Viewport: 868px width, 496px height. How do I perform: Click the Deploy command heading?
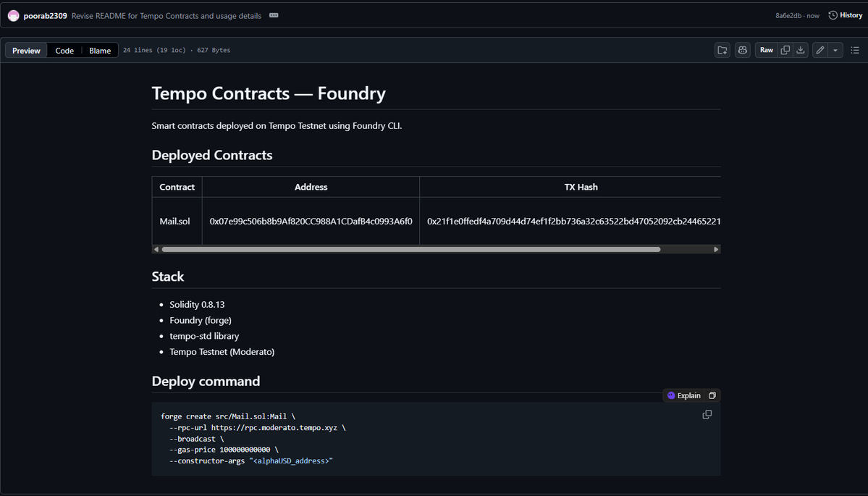[206, 381]
